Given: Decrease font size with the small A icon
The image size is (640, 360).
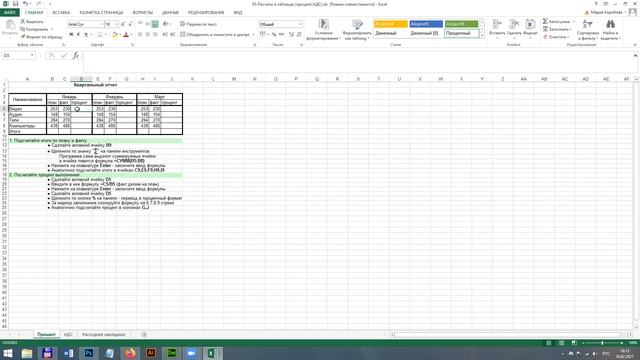Looking at the screenshot, I should [131, 24].
